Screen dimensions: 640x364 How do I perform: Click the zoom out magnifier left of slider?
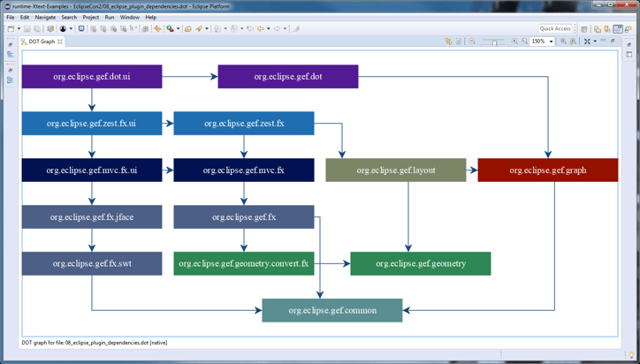[472, 42]
